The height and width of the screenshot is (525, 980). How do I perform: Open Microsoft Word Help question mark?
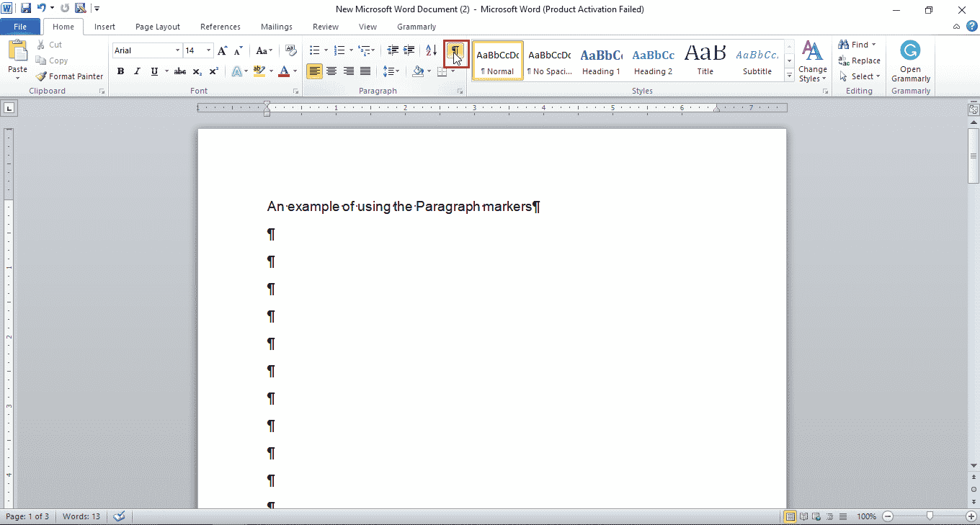tap(971, 26)
